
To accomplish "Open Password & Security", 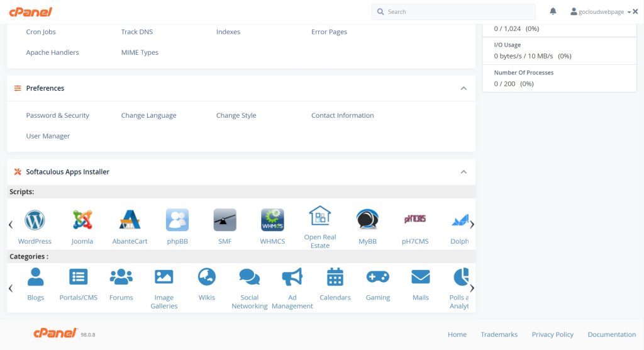I will (57, 116).
